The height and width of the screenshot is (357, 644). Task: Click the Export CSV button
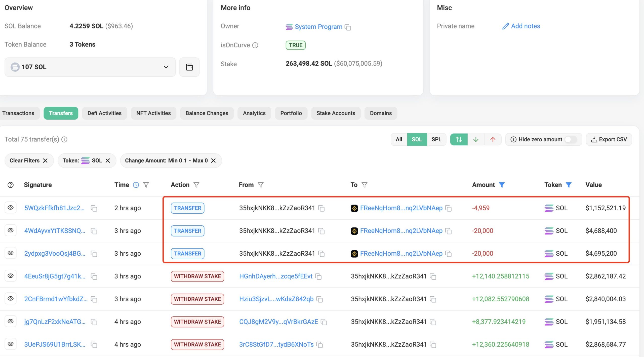[609, 139]
